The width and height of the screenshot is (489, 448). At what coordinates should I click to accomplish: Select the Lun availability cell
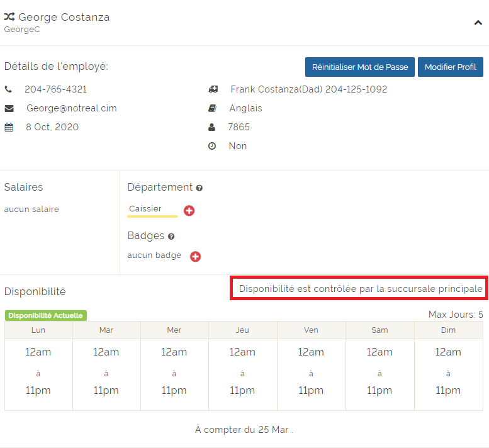click(38, 371)
